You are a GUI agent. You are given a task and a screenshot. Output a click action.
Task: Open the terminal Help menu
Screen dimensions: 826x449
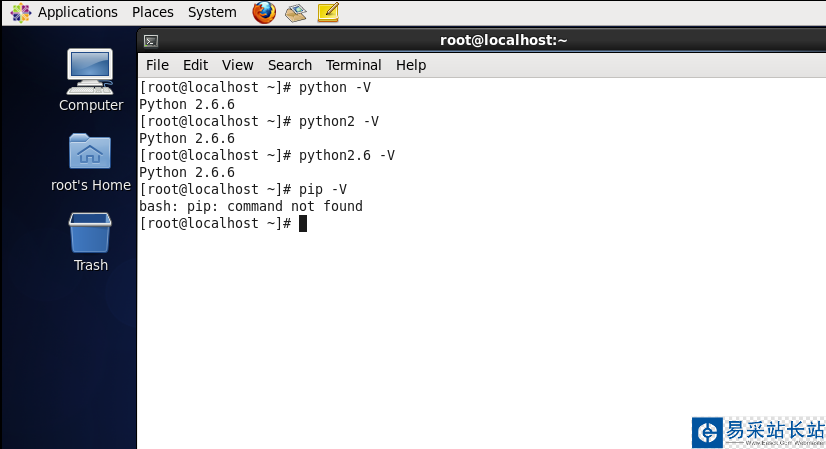[411, 65]
